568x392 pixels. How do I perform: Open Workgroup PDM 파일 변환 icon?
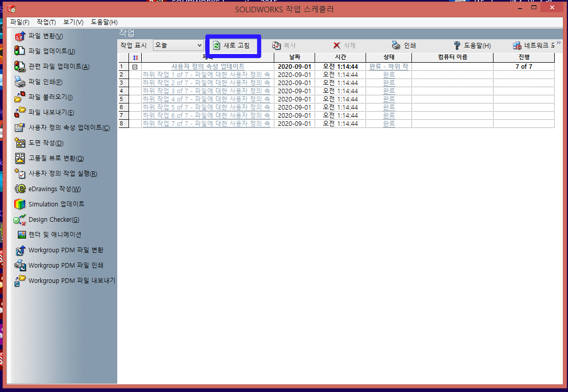20,250
